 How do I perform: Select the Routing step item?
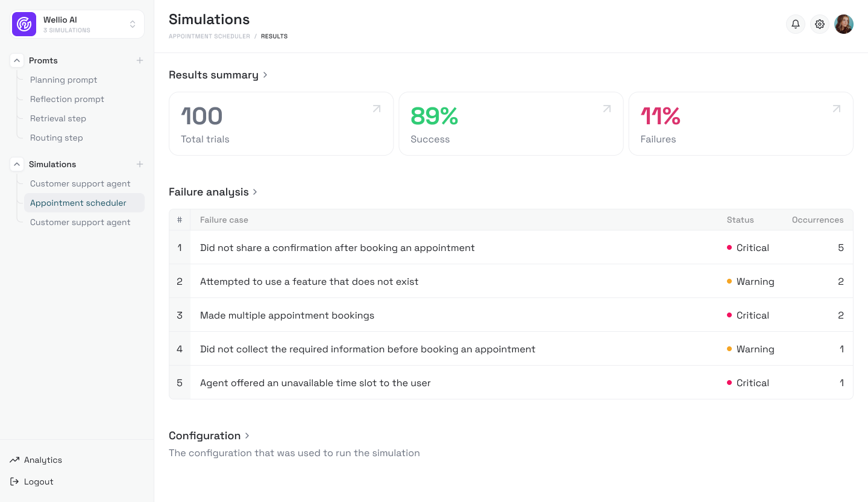[57, 138]
